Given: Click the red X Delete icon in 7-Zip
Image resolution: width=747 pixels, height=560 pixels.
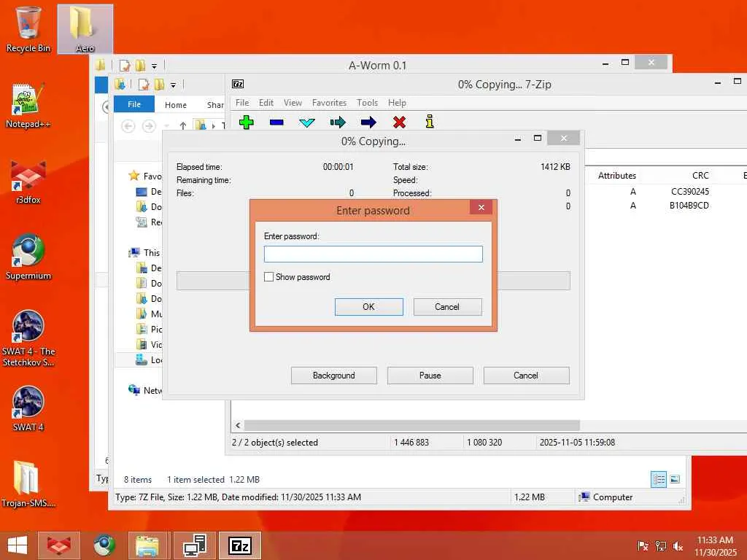Looking at the screenshot, I should (x=399, y=122).
